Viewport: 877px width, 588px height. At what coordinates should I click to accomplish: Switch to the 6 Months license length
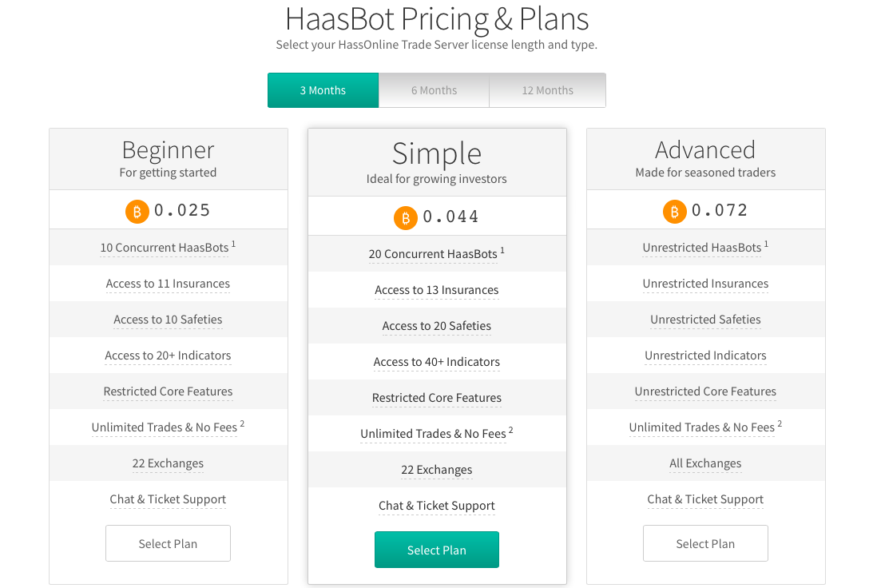(434, 90)
